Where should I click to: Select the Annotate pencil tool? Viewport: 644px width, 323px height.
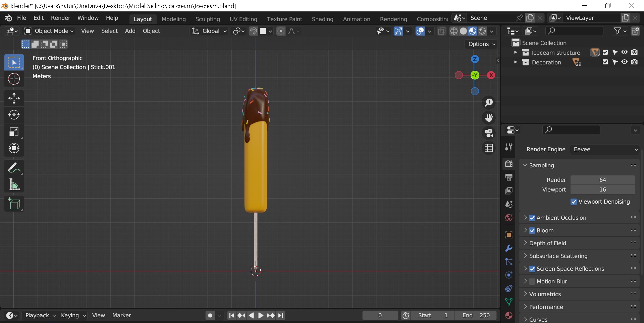point(14,168)
